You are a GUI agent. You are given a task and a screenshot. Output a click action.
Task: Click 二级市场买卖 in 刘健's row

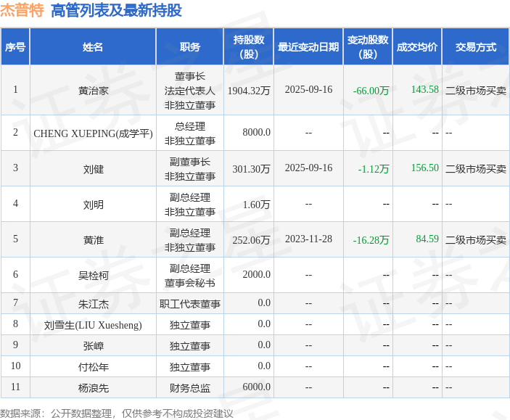click(x=476, y=169)
